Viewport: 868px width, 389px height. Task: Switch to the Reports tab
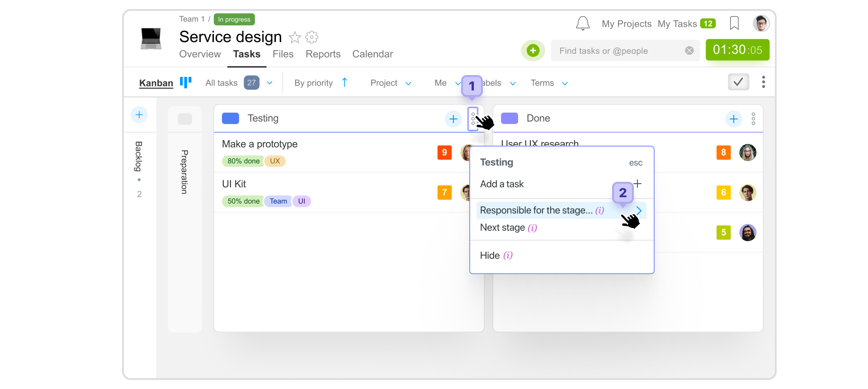(323, 54)
